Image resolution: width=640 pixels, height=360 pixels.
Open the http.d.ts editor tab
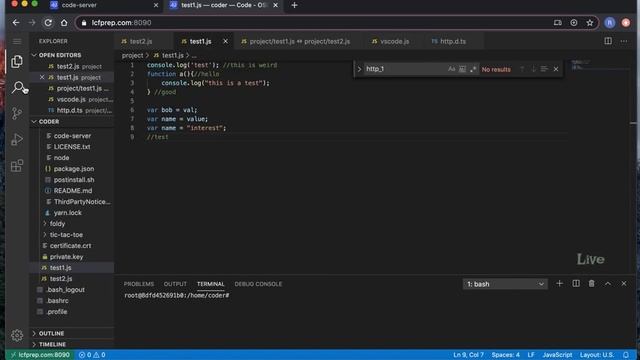[453, 41]
